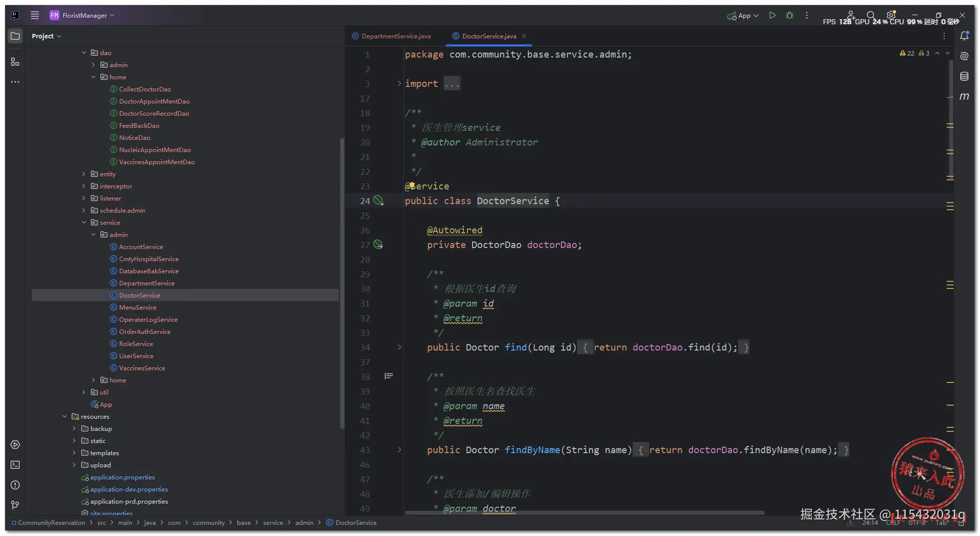
Task: Click the DoctorService breadcrumb item
Action: tap(351, 522)
